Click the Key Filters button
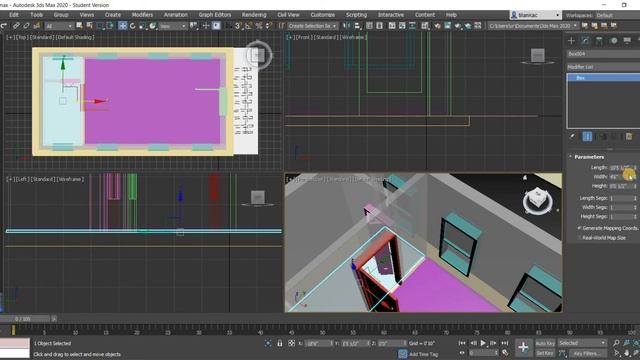The image size is (640, 360). 587,353
